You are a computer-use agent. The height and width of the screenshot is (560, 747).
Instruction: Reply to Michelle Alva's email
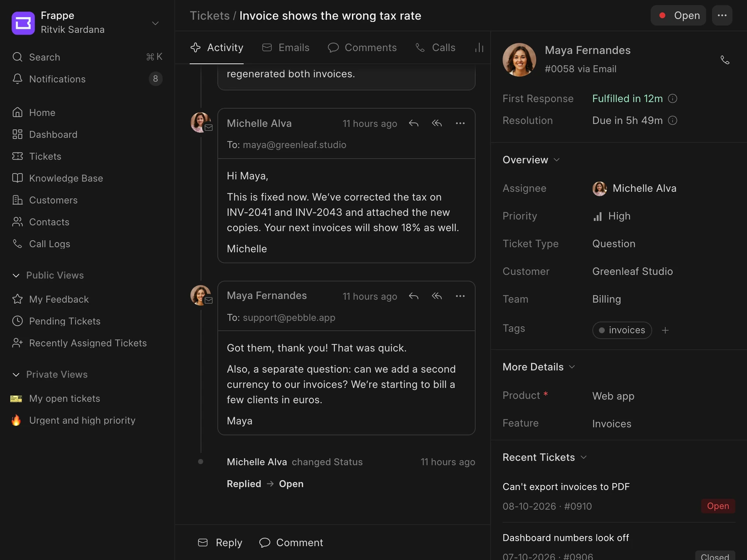click(x=414, y=123)
